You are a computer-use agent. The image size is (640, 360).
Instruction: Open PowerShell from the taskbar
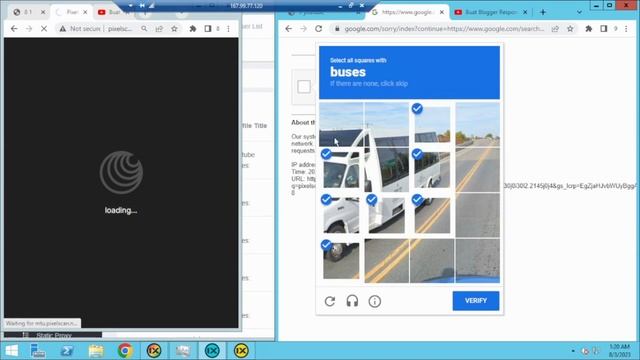coord(67,351)
